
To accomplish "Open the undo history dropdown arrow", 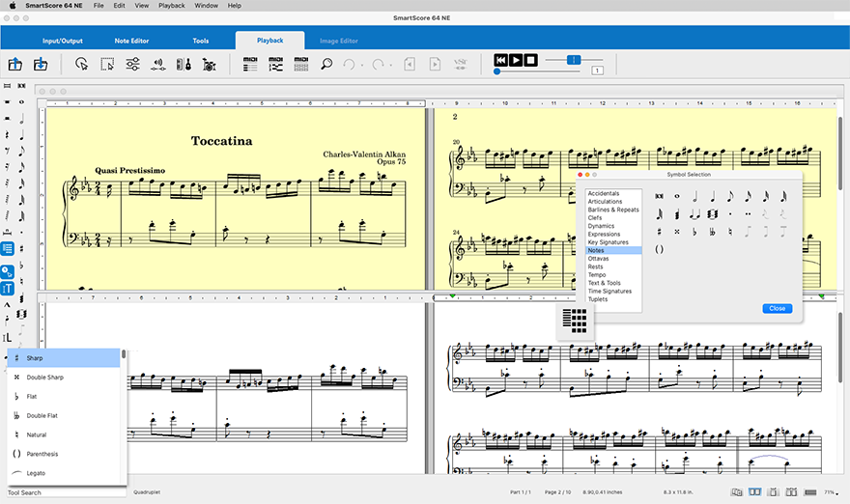I will tap(362, 66).
